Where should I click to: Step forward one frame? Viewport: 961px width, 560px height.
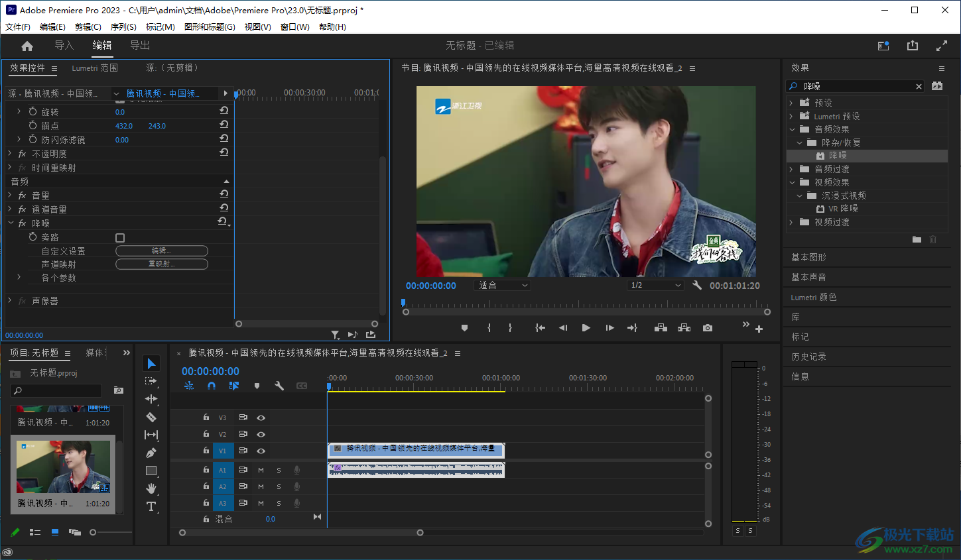click(x=609, y=328)
